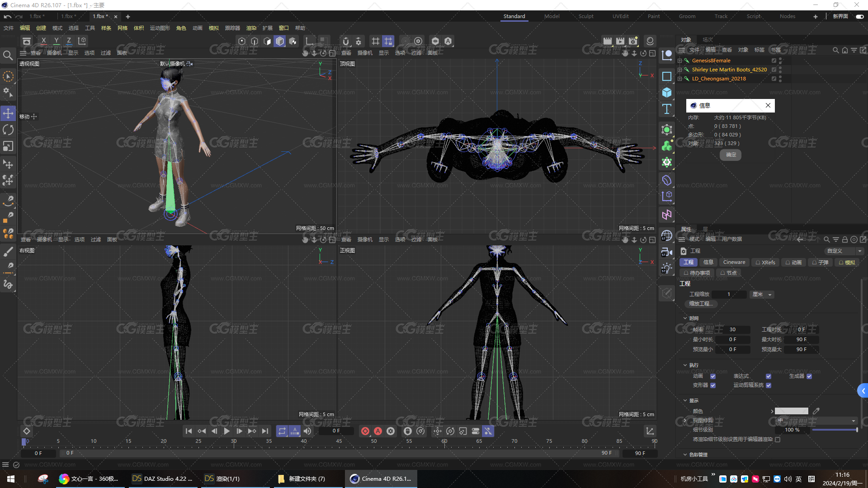Switch to the Sculpt layout tab
This screenshot has height=488, width=868.
(586, 16)
